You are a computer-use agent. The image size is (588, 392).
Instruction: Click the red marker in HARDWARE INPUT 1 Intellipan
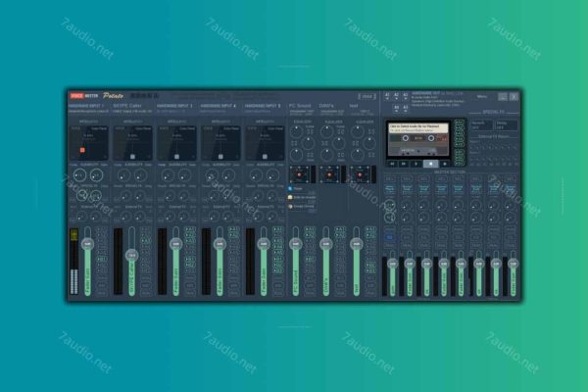[x=82, y=150]
